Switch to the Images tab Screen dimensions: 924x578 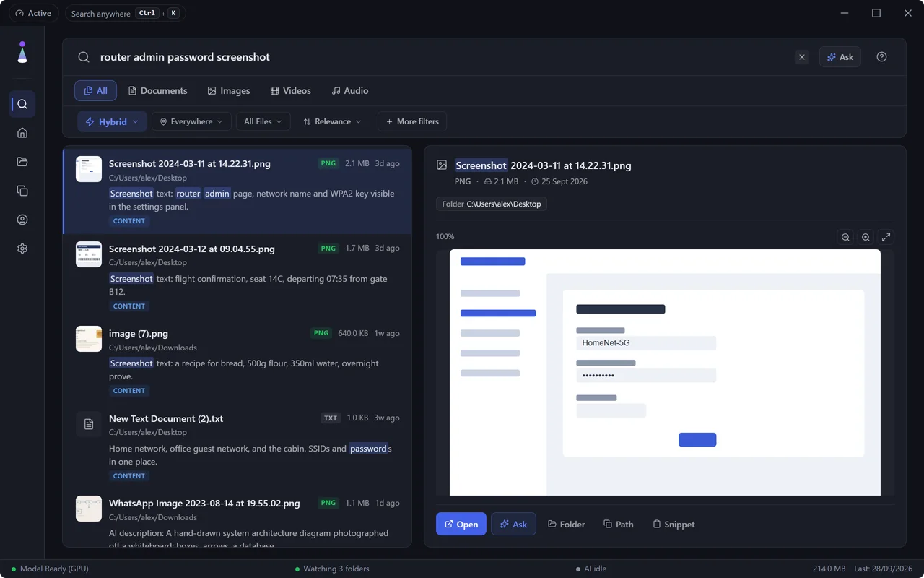click(228, 91)
